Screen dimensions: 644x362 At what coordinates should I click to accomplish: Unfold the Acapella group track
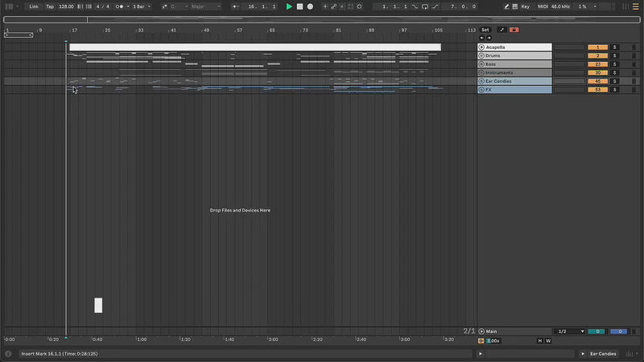[481, 47]
